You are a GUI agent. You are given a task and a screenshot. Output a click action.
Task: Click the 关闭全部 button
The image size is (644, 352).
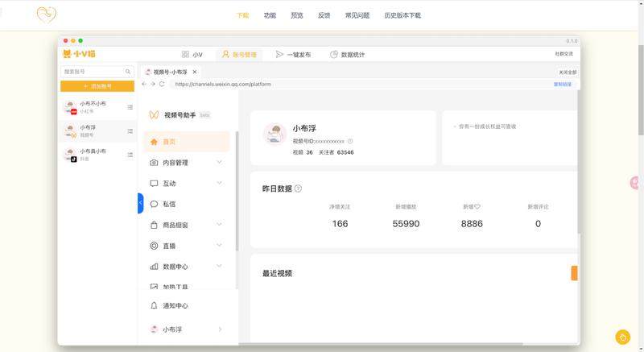[x=567, y=72]
